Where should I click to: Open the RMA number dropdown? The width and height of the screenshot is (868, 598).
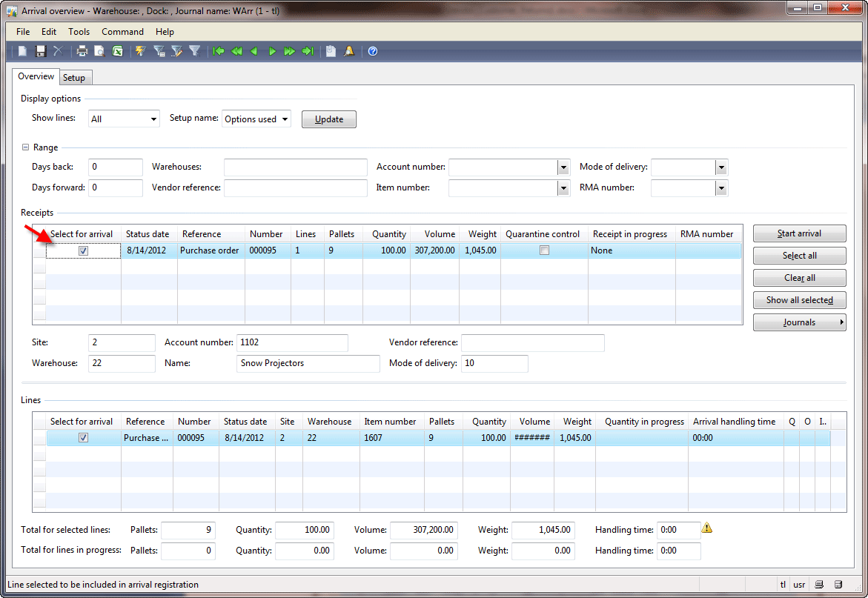click(x=720, y=188)
